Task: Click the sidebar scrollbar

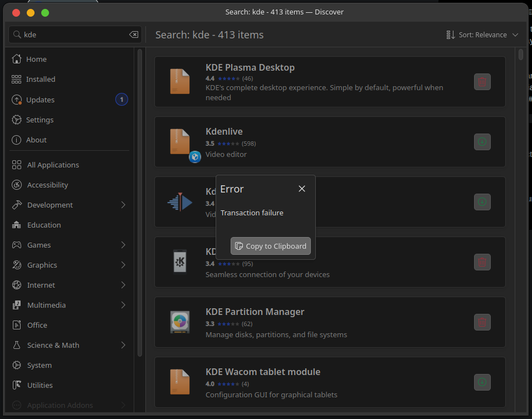Action: click(139, 203)
